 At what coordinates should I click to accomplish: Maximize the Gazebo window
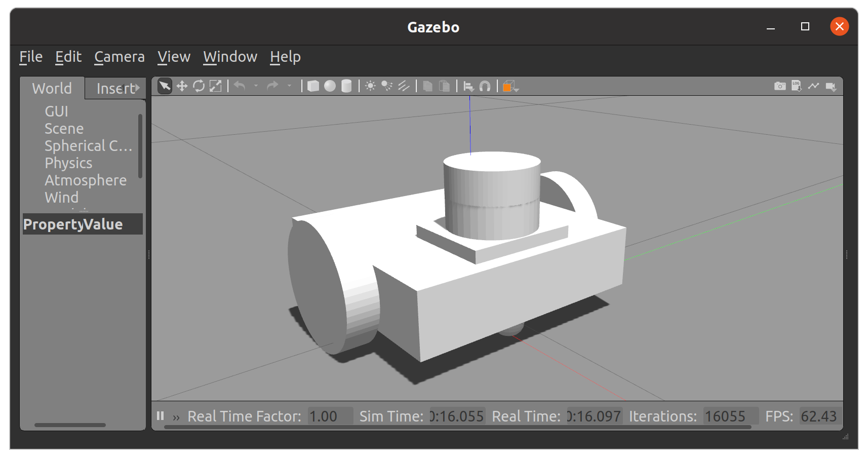805,26
